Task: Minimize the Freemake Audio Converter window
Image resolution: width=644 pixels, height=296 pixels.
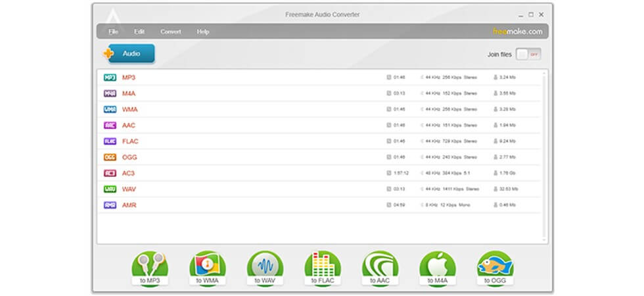Action: [520, 14]
